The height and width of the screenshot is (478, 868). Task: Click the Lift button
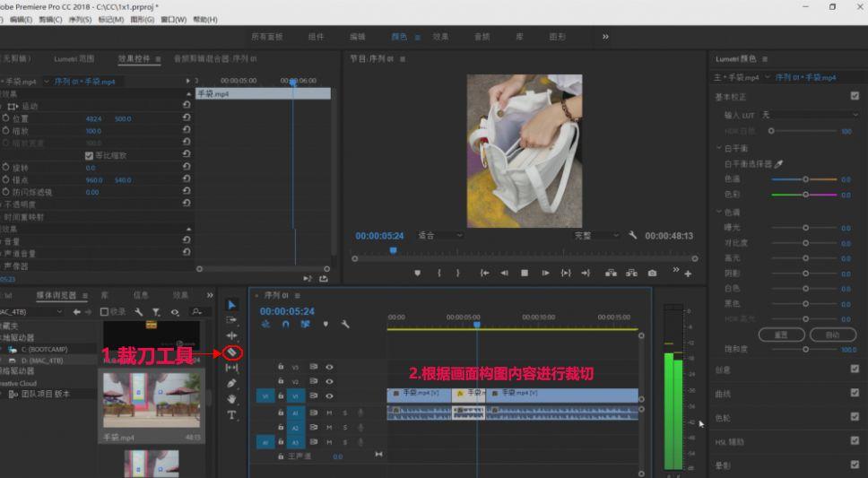tap(611, 273)
